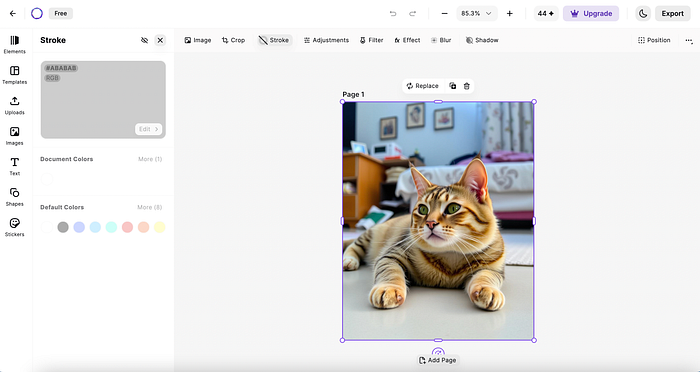The width and height of the screenshot is (700, 372).
Task: Open the Adjustments toolbar option
Action: tap(326, 40)
